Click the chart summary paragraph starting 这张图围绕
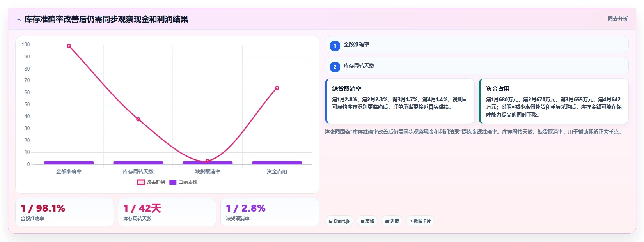Viewport: 644px width, 242px height. [x=474, y=132]
